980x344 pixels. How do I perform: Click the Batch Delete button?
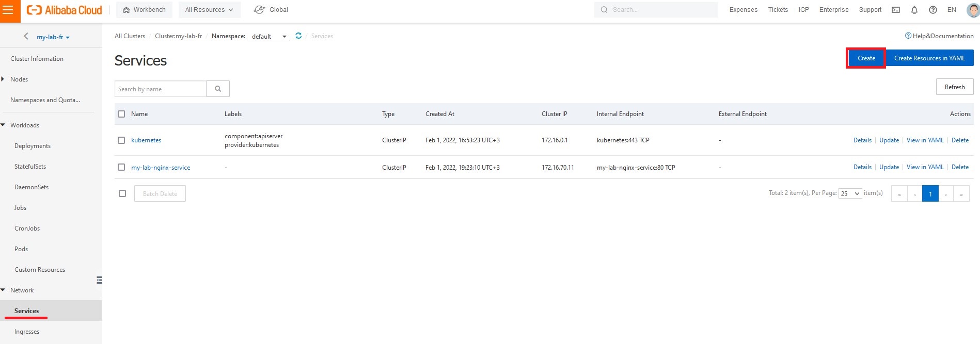pyautogui.click(x=160, y=193)
